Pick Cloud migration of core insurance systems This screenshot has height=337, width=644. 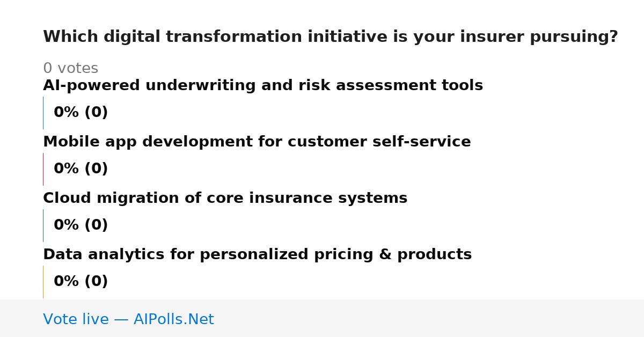coord(225,199)
